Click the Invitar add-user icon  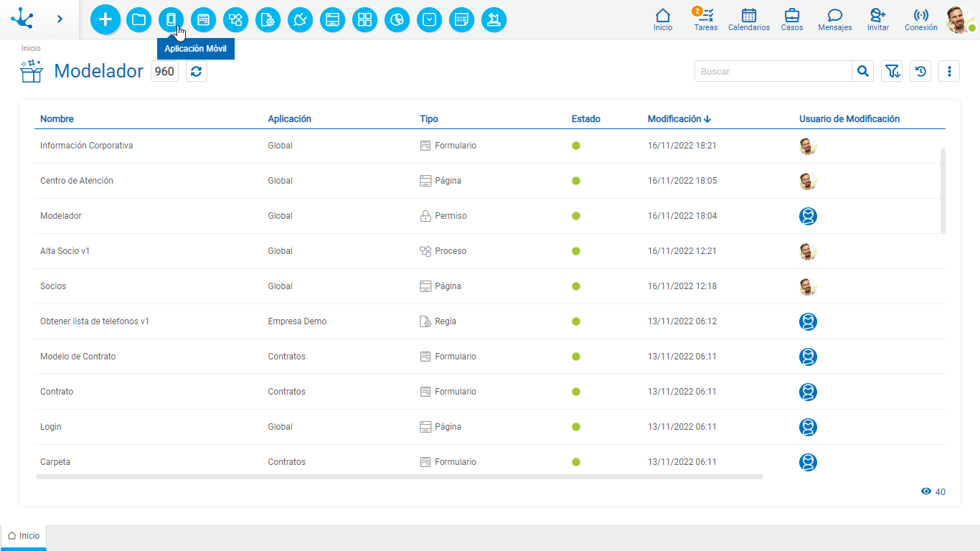(878, 19)
